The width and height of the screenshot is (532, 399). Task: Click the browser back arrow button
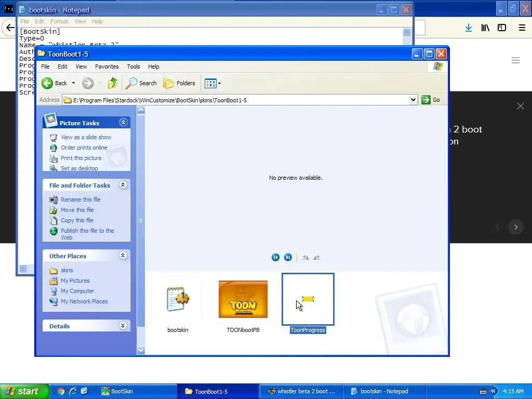click(x=10, y=28)
